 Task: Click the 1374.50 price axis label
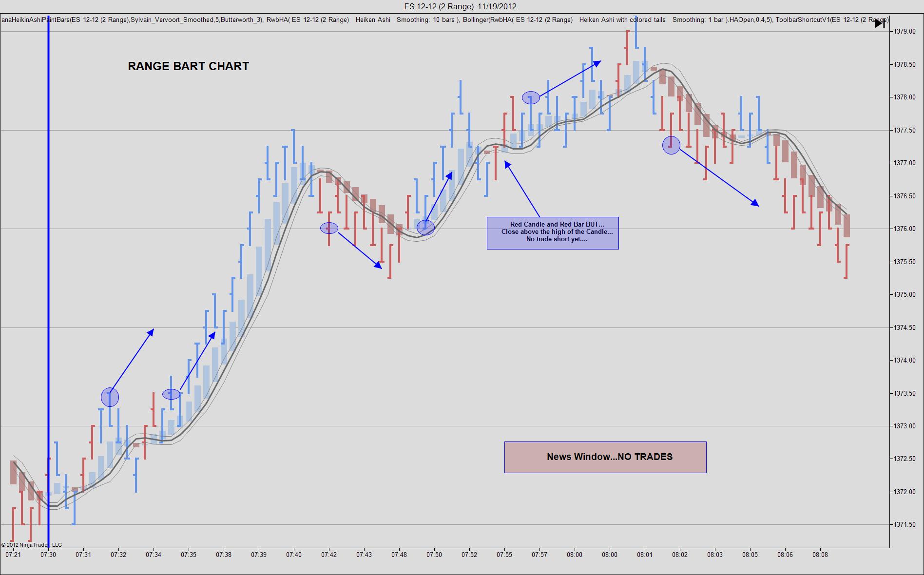click(x=904, y=327)
